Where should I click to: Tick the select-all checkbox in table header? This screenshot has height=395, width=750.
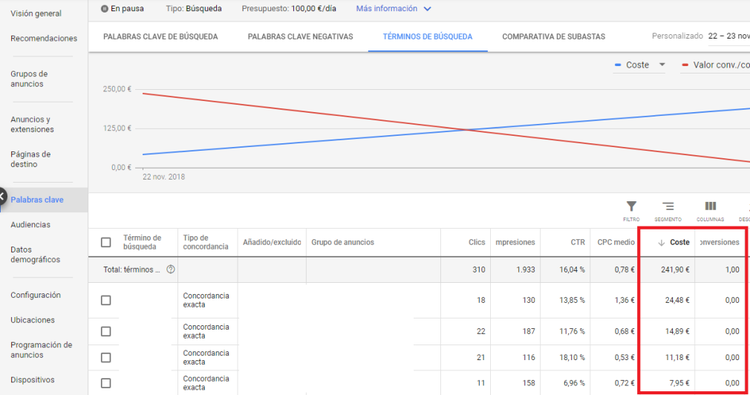pyautogui.click(x=106, y=242)
